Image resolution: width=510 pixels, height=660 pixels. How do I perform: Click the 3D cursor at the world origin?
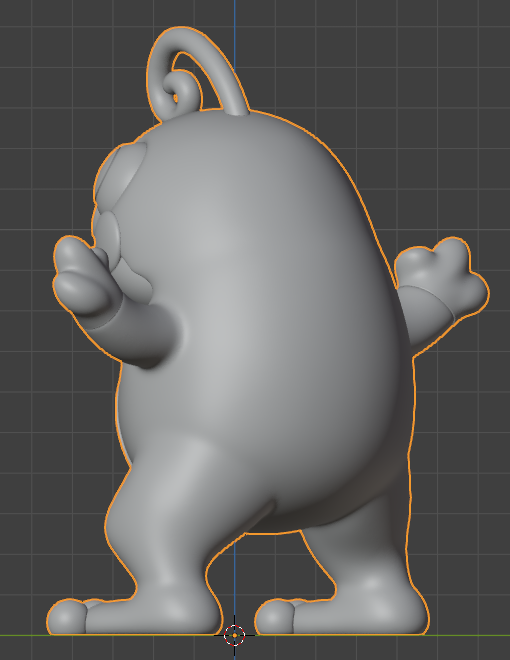(234, 635)
